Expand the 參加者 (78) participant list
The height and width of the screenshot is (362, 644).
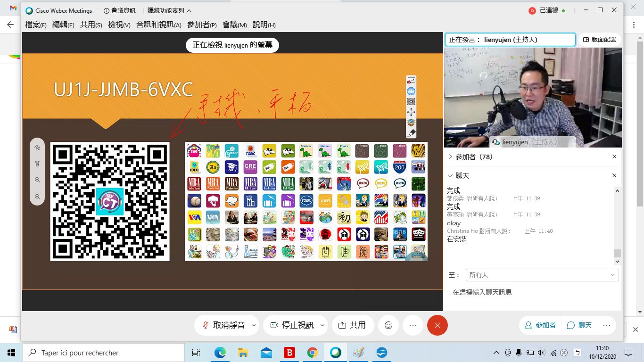tap(451, 157)
